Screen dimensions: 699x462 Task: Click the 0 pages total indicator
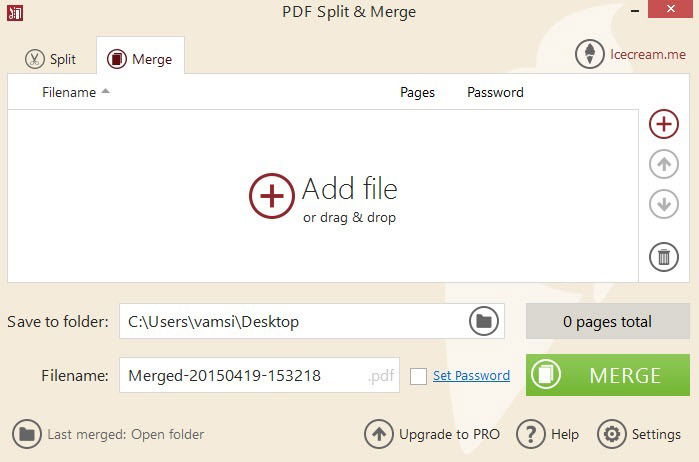[608, 321]
